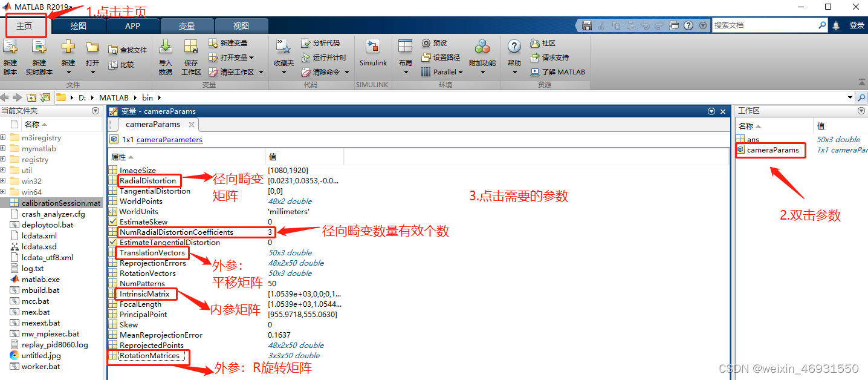Click the 比较 compare tool
The width and height of the screenshot is (868, 380).
click(121, 65)
